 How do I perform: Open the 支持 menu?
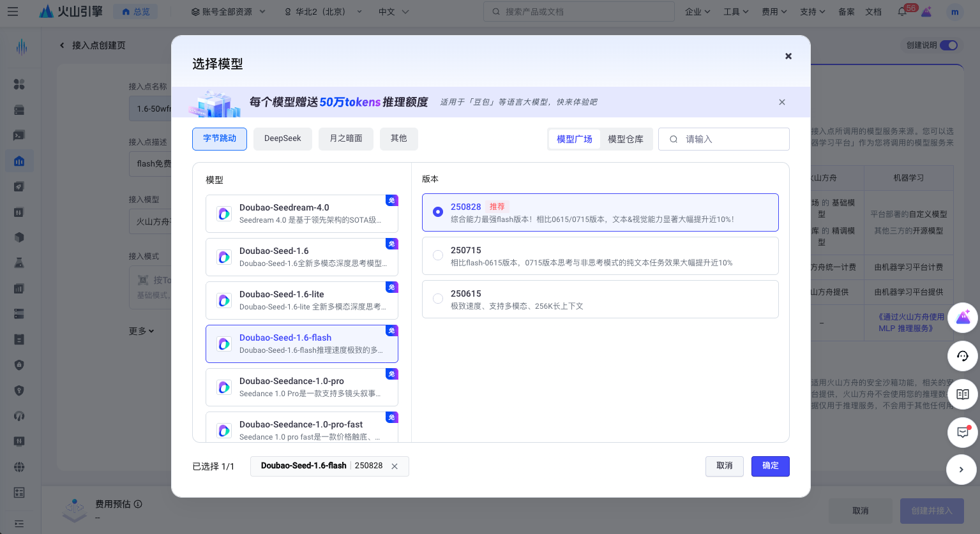coord(812,11)
